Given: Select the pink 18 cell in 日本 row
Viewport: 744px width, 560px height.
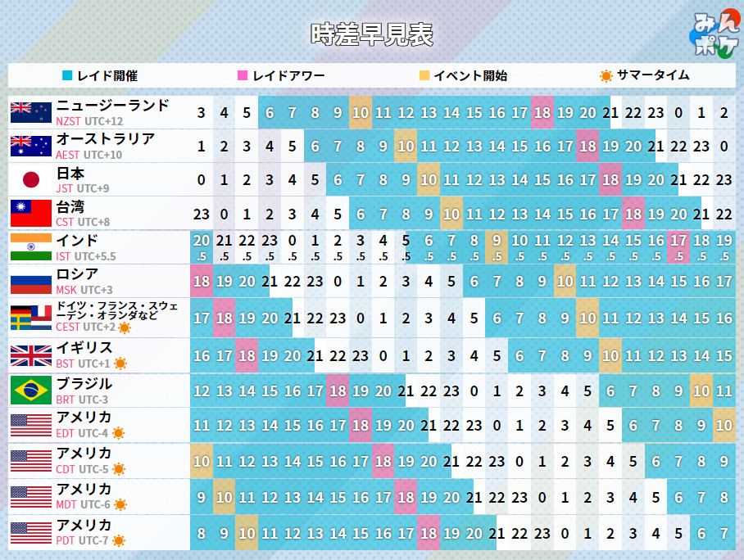Looking at the screenshot, I should [610, 180].
